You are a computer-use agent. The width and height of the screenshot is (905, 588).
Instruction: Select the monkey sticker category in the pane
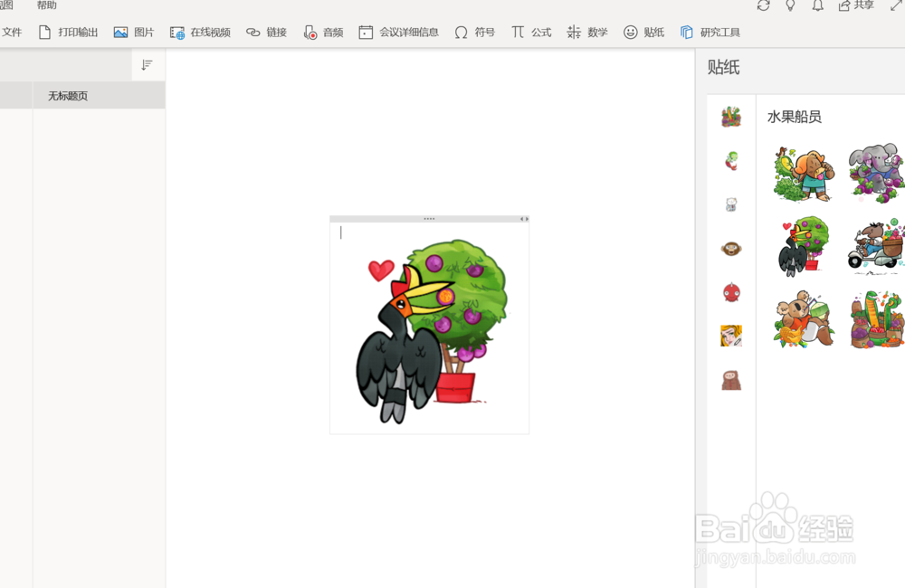pyautogui.click(x=731, y=248)
